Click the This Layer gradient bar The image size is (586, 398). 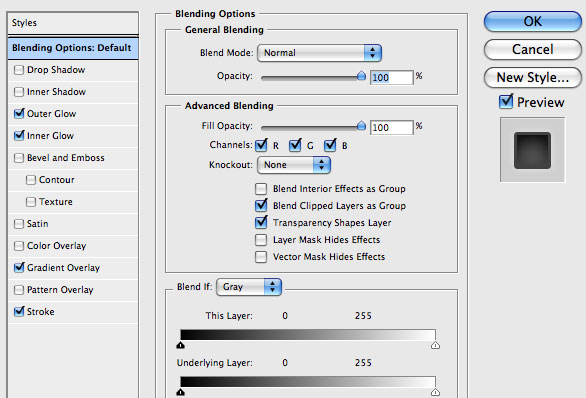308,335
